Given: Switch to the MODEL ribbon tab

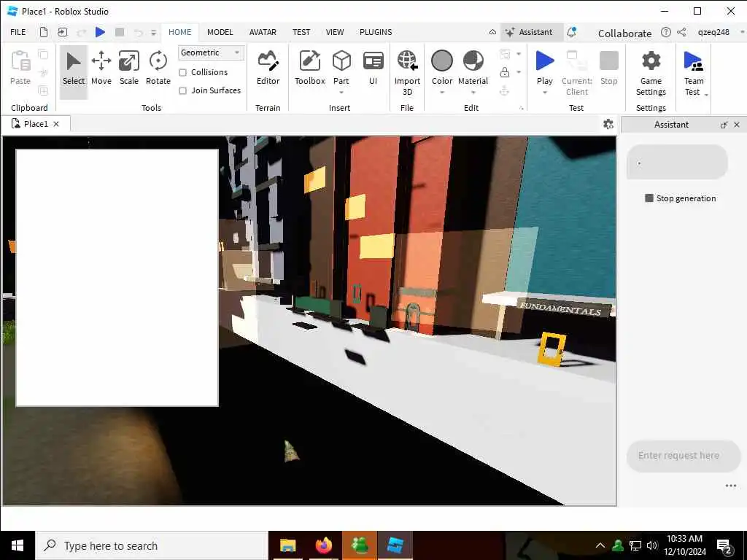Looking at the screenshot, I should pyautogui.click(x=220, y=32).
